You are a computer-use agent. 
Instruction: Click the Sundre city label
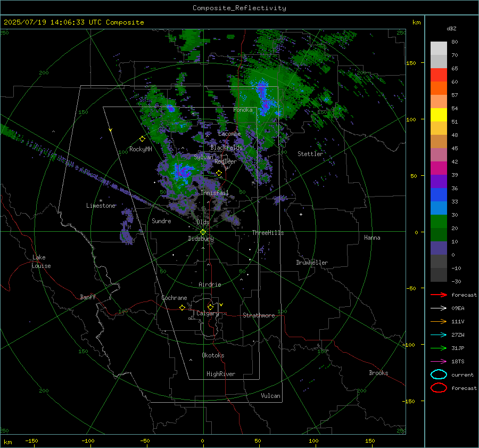(161, 221)
